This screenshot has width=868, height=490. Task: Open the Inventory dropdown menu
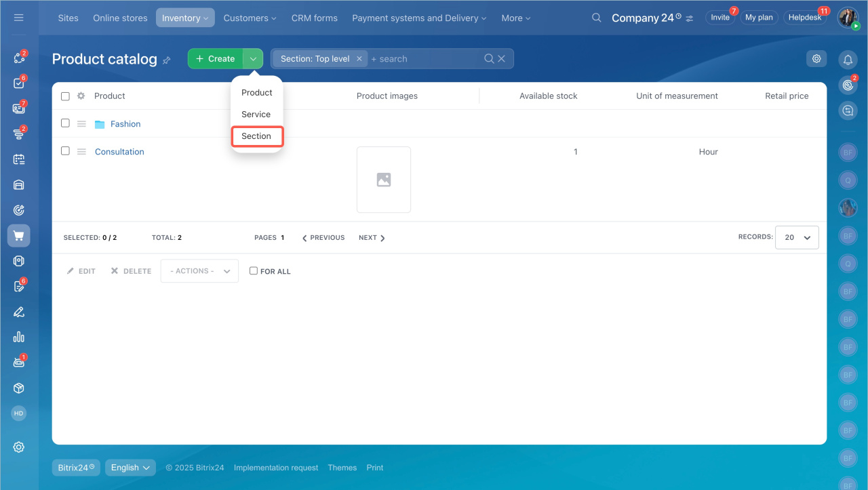[x=185, y=18]
